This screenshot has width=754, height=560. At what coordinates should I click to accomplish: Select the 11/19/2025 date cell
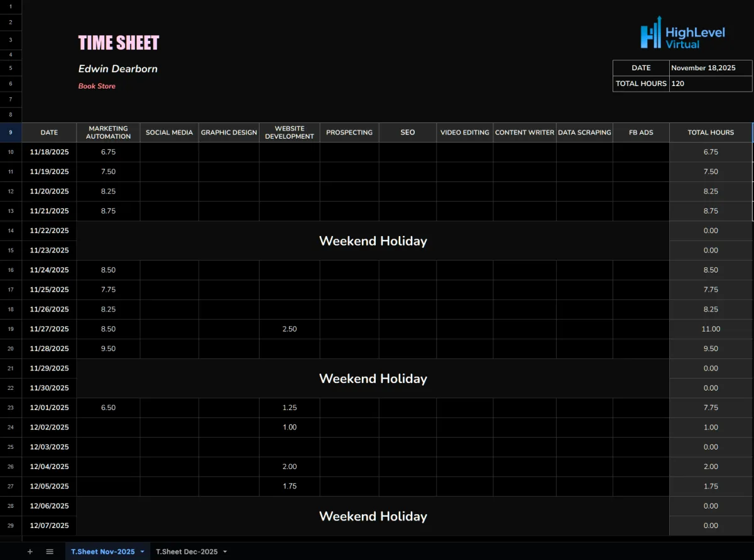49,171
